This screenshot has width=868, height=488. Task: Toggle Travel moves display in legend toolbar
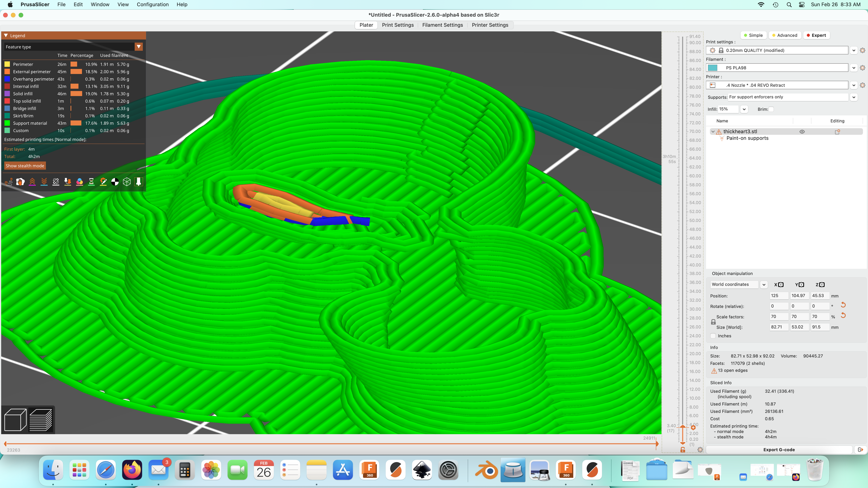[x=9, y=182]
